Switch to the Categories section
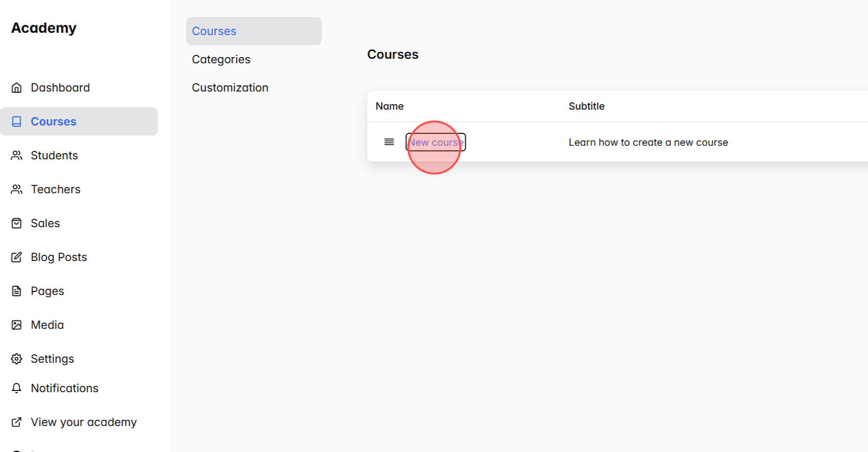 (221, 59)
